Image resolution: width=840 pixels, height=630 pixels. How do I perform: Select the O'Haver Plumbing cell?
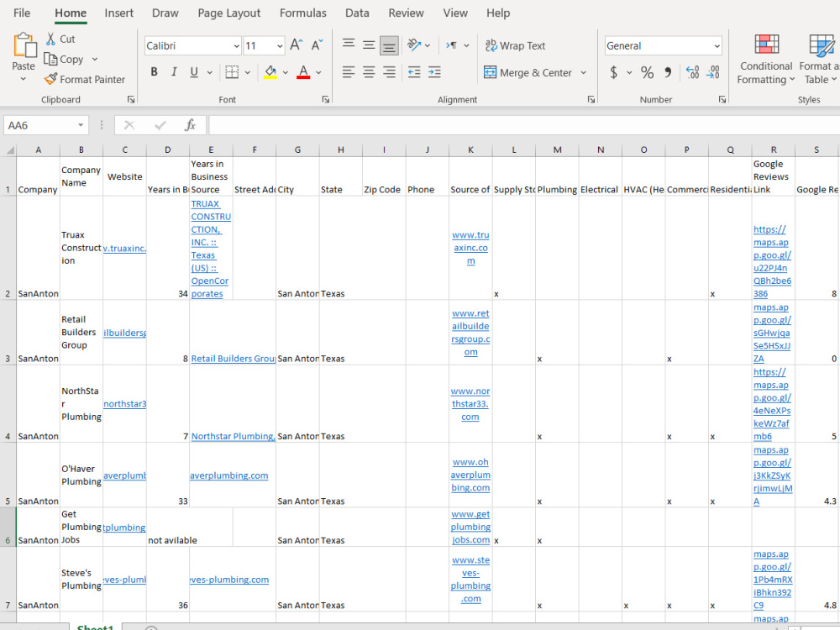pyautogui.click(x=81, y=475)
